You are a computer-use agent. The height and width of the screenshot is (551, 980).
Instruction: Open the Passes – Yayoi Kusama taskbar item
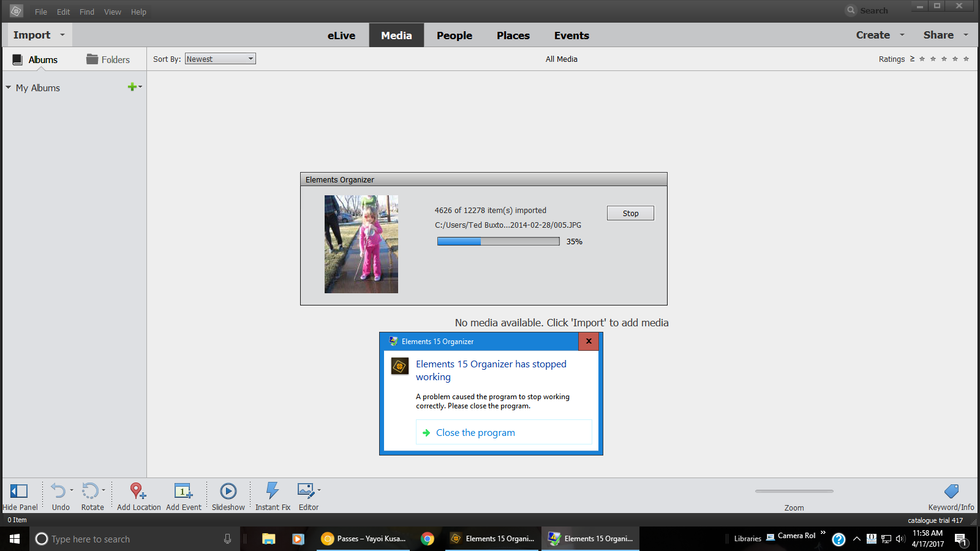[x=363, y=539]
